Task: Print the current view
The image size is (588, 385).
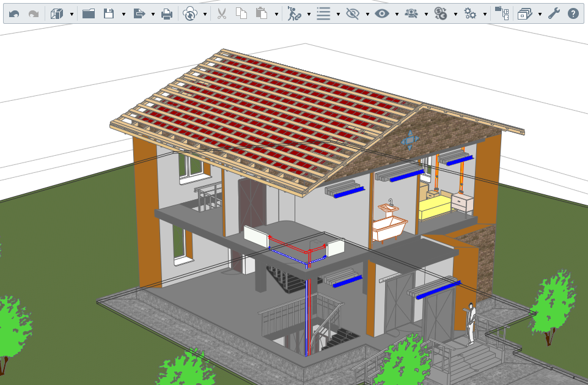Action: pos(166,14)
